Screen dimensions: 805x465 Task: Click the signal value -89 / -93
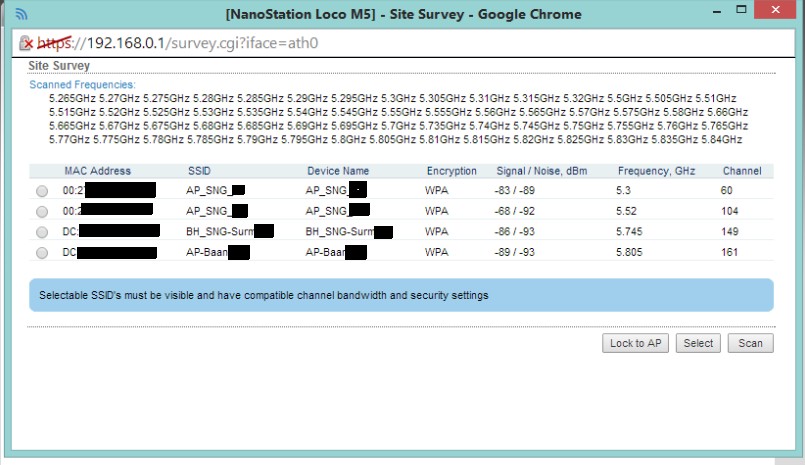click(x=514, y=252)
